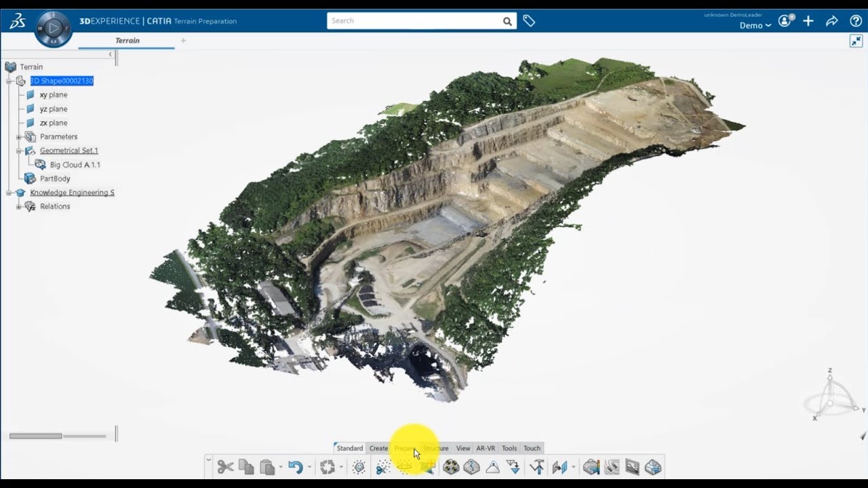Click the share icon in the top bar

point(832,21)
